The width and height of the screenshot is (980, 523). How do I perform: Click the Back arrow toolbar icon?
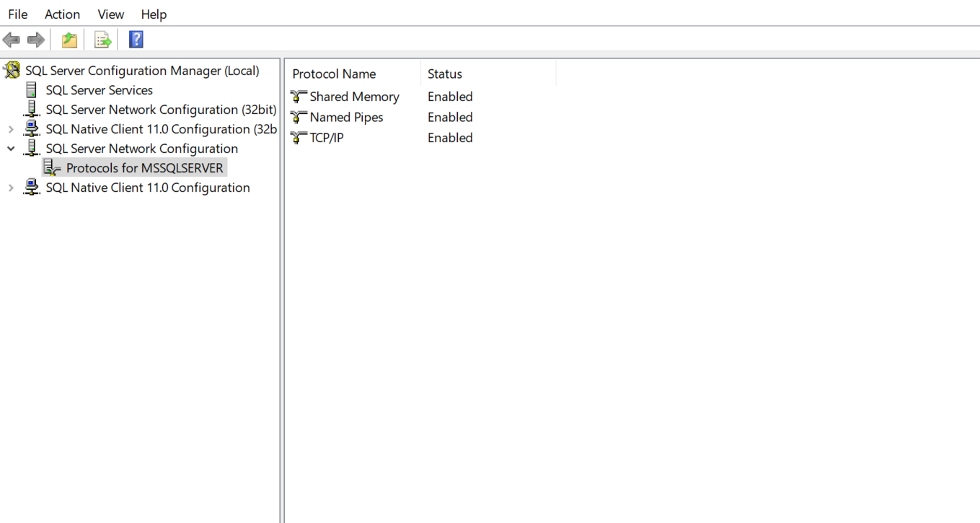click(12, 40)
